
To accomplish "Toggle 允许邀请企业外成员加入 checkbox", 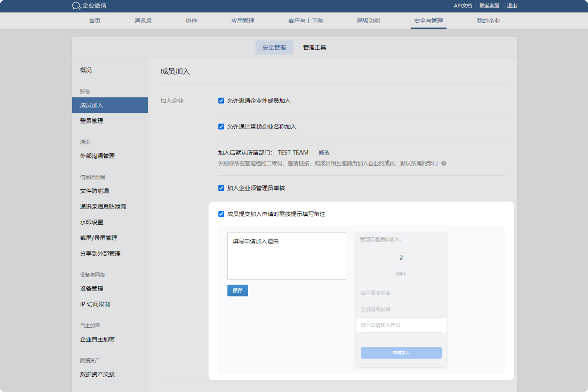I will tap(221, 101).
